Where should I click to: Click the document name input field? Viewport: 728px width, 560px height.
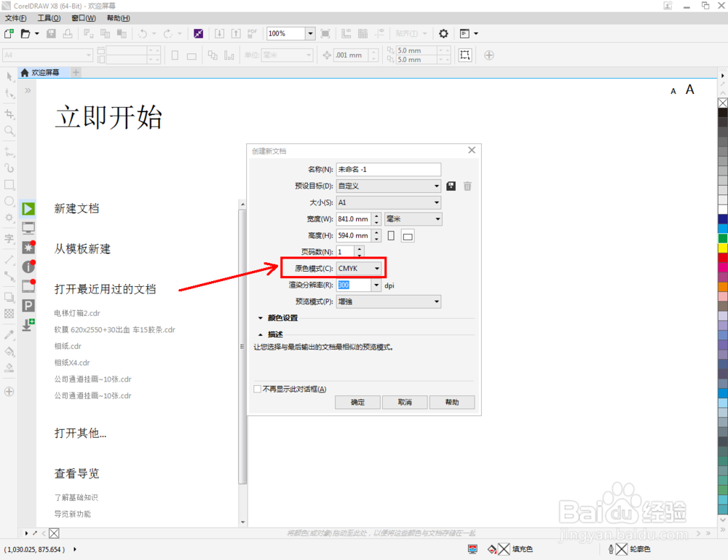(x=389, y=170)
